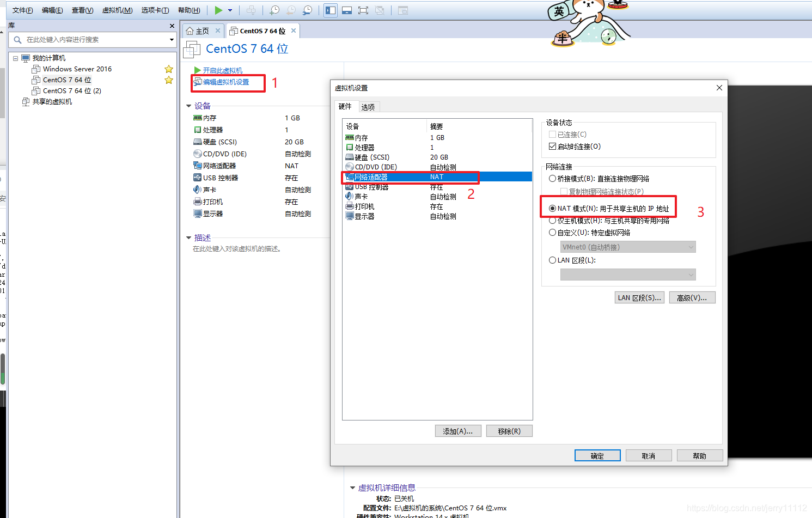Click the console view toolbar icon

pos(403,10)
